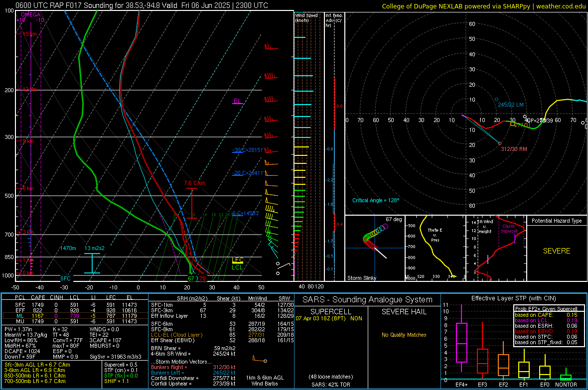Select the highlighted ML parcel row
588x390 pixels.
pos(75,316)
